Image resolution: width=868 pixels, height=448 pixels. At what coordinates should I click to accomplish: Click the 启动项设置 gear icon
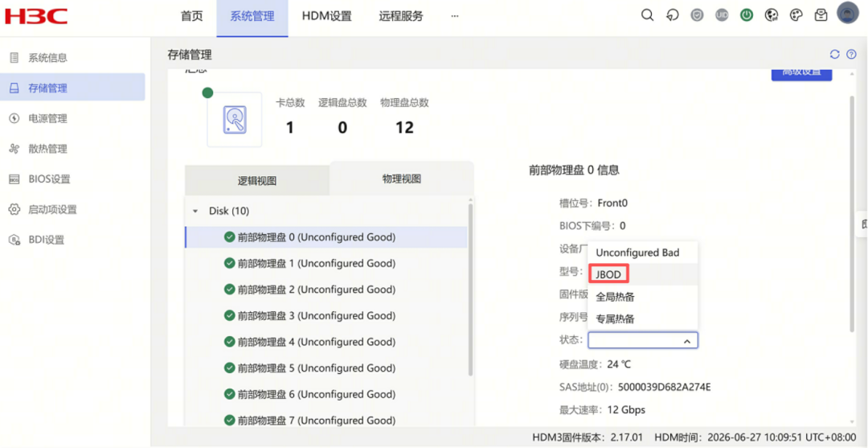tap(14, 209)
